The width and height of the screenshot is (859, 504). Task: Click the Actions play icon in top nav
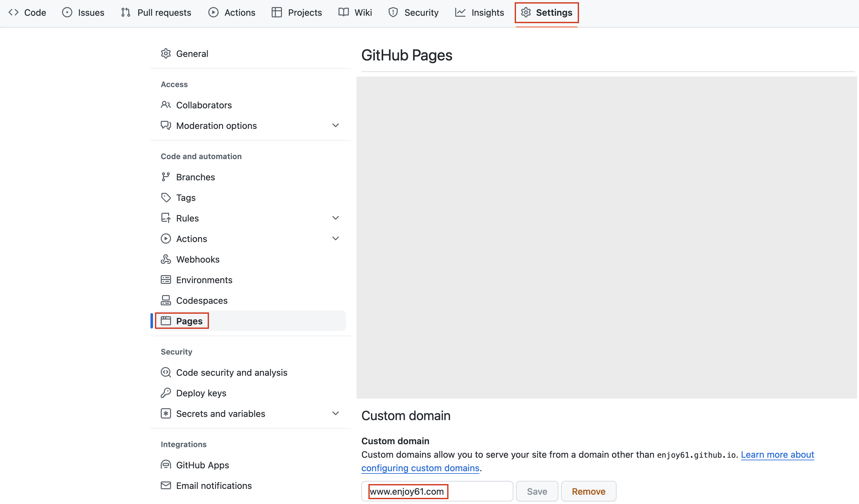click(213, 13)
